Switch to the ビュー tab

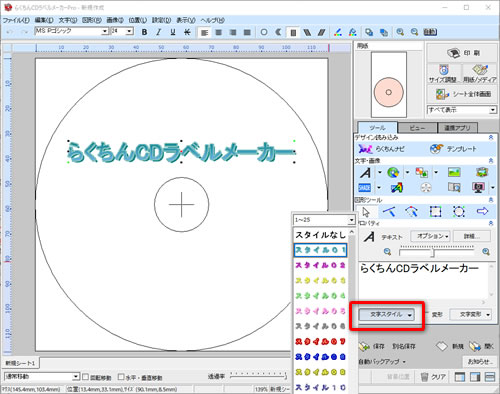(x=417, y=128)
